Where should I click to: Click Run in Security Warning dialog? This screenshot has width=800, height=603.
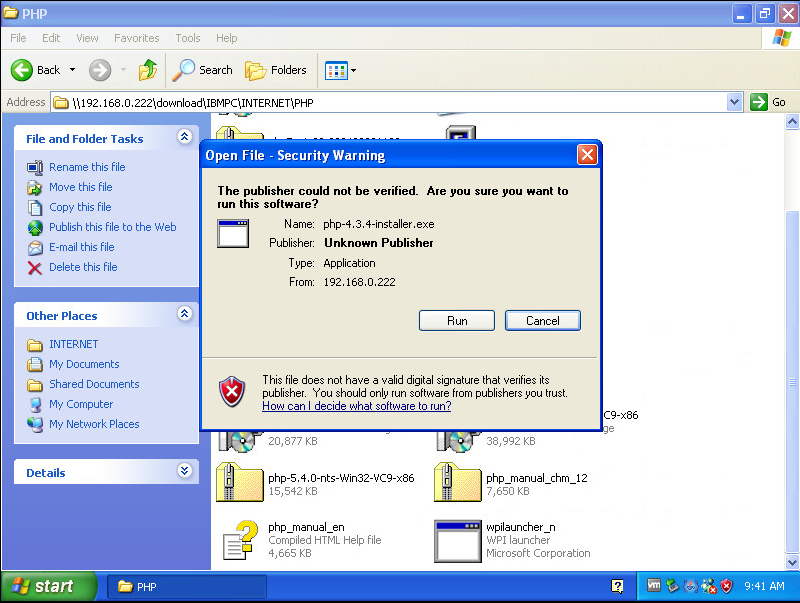tap(457, 320)
